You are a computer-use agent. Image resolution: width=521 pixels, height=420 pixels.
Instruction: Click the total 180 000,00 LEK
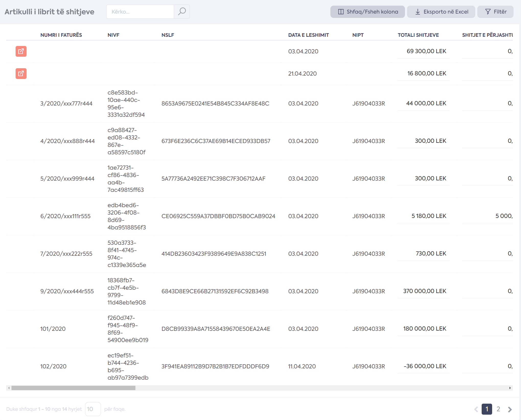click(424, 329)
